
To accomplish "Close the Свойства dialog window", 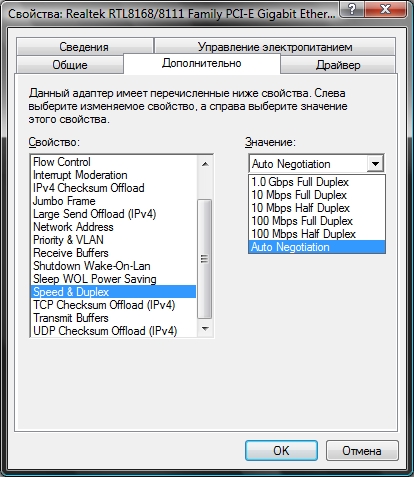I will coord(385,8).
